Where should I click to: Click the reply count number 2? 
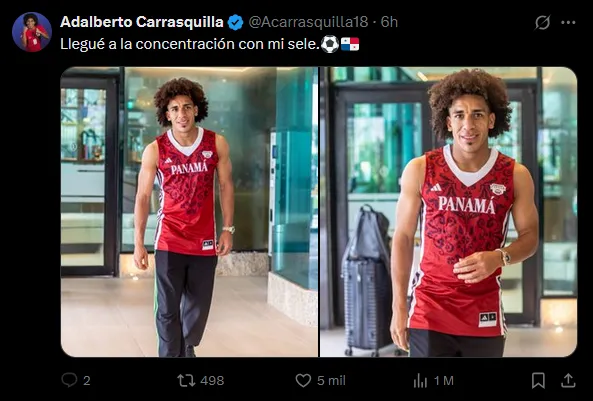[87, 381]
